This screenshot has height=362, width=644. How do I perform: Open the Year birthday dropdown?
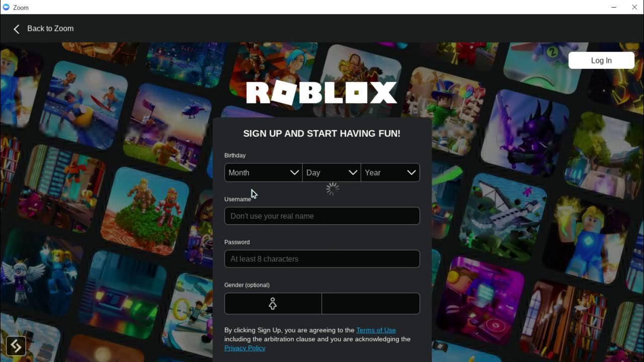390,172
